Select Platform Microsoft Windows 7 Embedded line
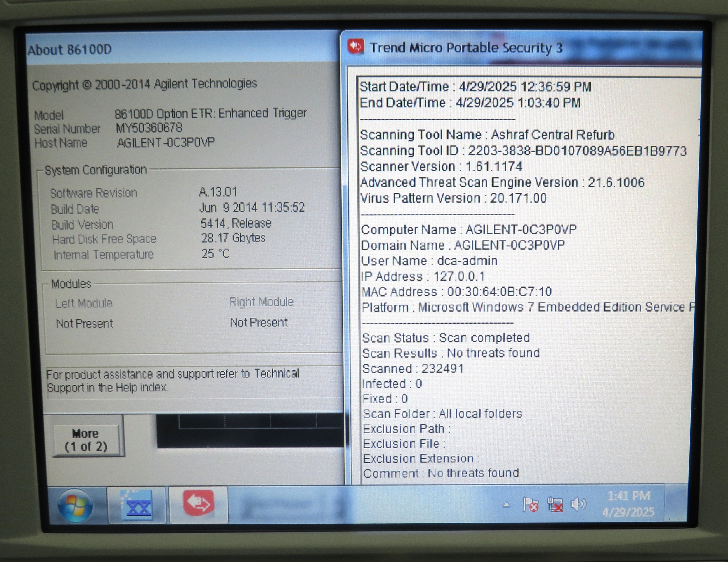Image resolution: width=728 pixels, height=562 pixels. click(528, 307)
